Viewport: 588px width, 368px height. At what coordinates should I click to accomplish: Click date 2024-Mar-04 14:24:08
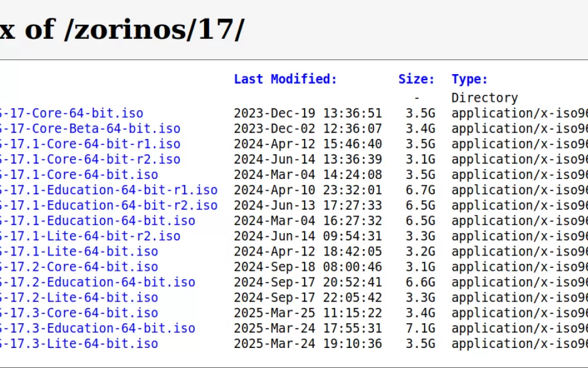click(x=308, y=175)
